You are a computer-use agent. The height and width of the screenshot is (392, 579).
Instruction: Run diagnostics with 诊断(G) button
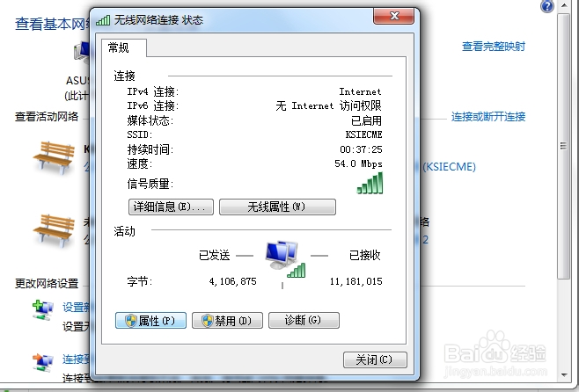[304, 320]
